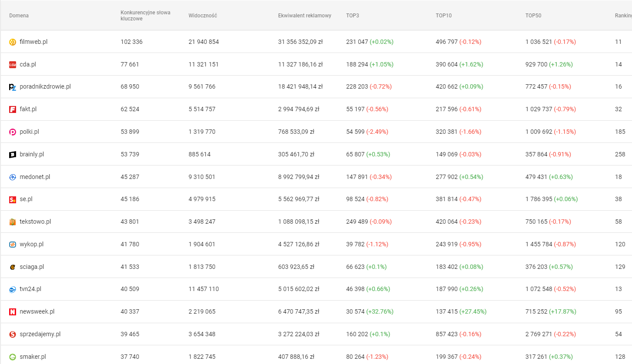Open the newsweek.pl domain link

coord(37,311)
